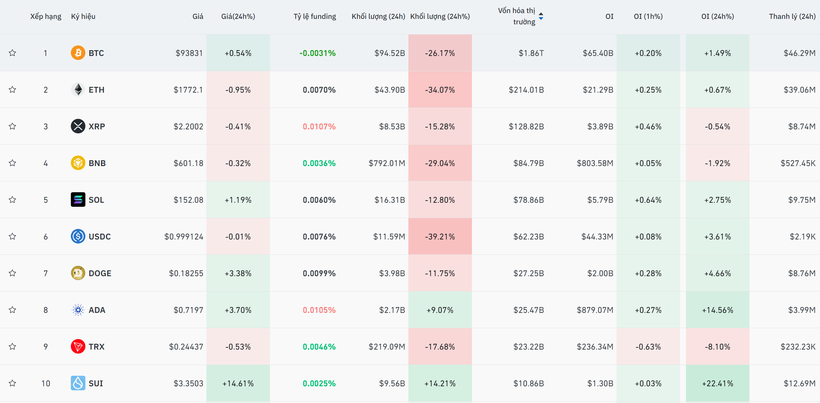Toggle favorite star for XRP row
Viewport: 820px width, 403px height.
click(12, 126)
